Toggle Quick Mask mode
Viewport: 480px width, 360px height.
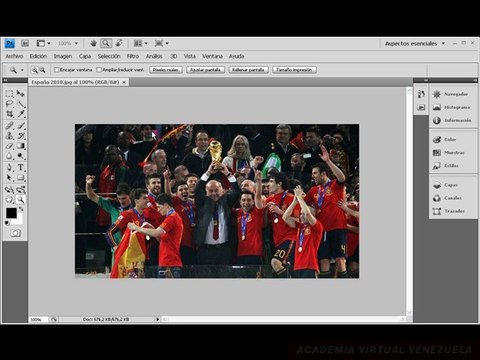[x=15, y=233]
